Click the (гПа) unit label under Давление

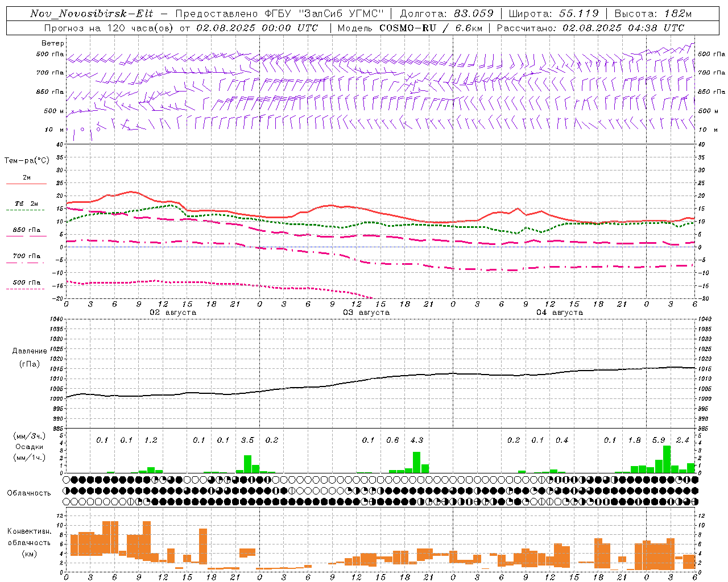(30, 364)
